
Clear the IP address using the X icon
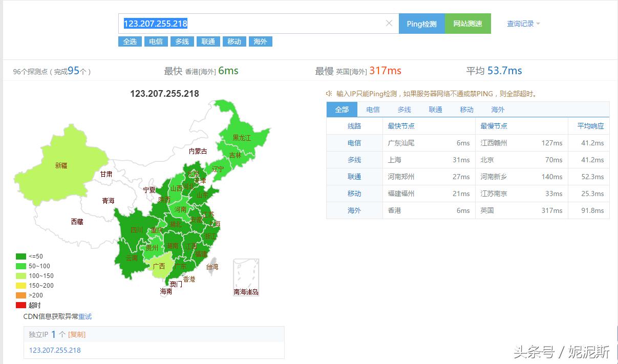tap(389, 23)
